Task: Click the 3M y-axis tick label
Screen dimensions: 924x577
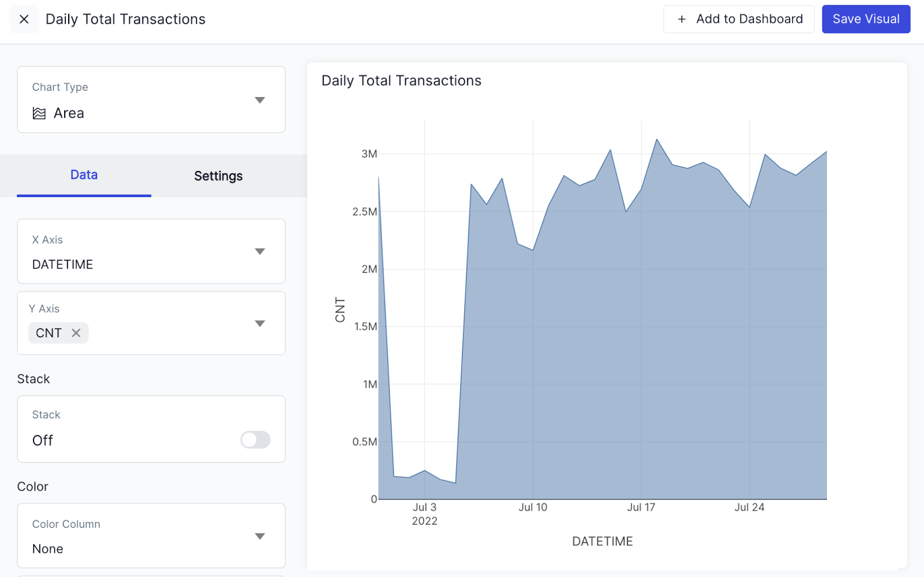Action: 369,154
